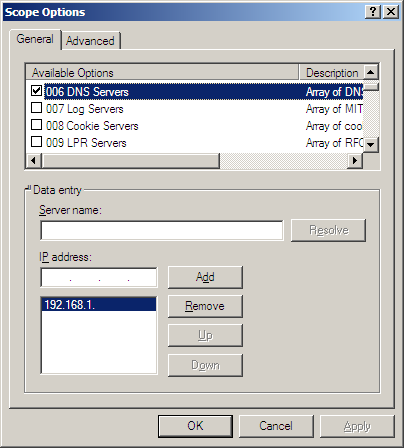Click the horizontal scroll right arrow

[355, 161]
